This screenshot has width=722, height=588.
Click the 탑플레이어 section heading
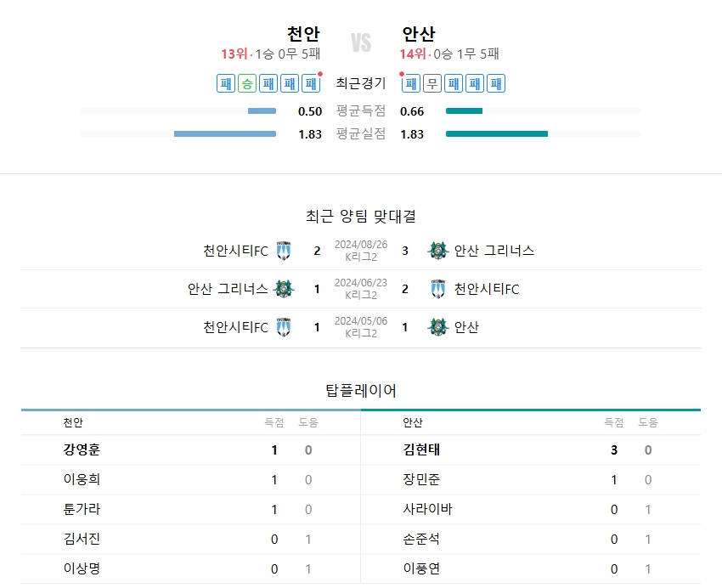(x=361, y=391)
